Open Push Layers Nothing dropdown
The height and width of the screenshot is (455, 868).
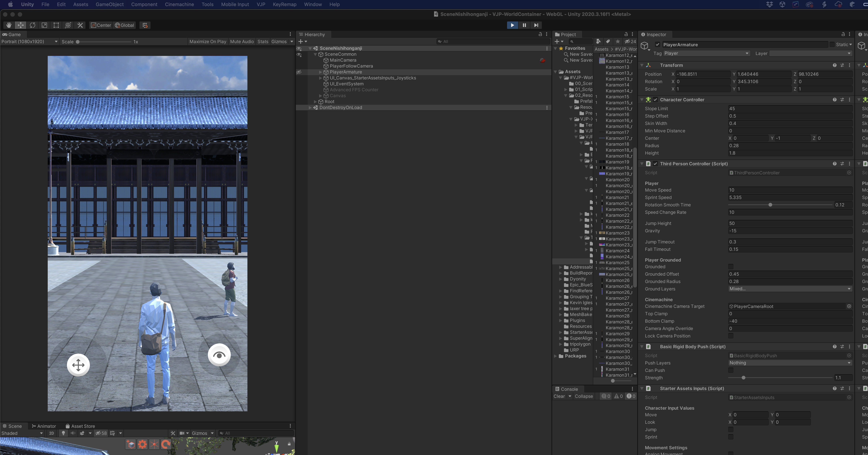click(790, 363)
